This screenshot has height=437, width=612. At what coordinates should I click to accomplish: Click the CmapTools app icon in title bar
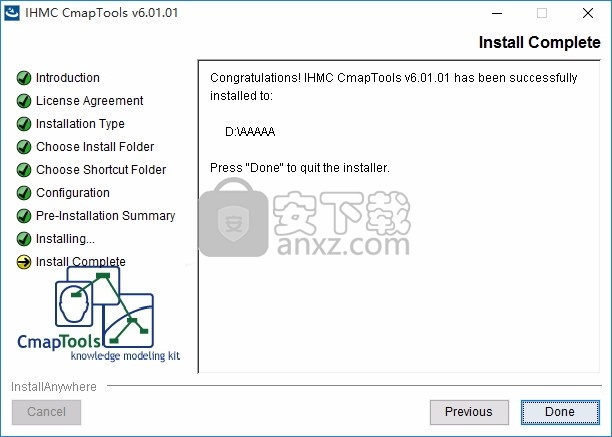[12, 13]
